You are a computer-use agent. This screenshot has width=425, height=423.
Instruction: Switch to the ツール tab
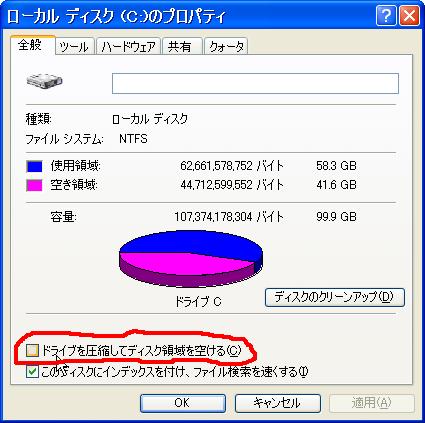pos(74,46)
